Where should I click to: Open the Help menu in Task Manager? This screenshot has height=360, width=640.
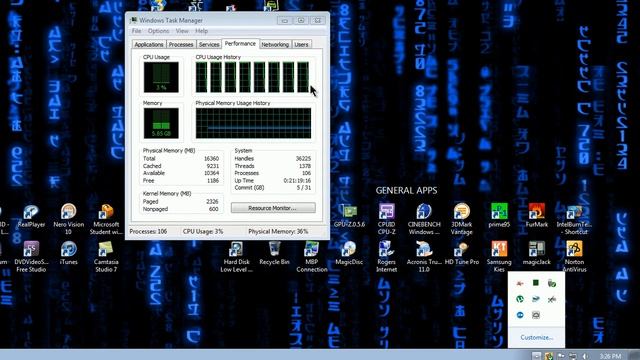point(201,31)
